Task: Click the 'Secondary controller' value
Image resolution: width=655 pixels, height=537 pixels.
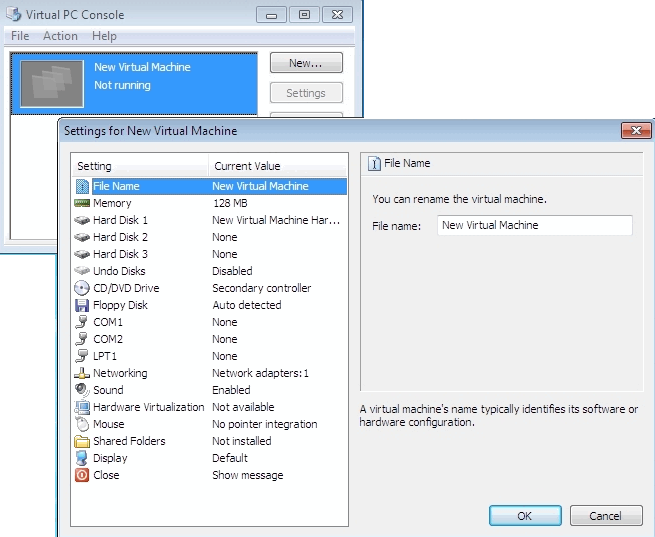Action: click(x=261, y=288)
